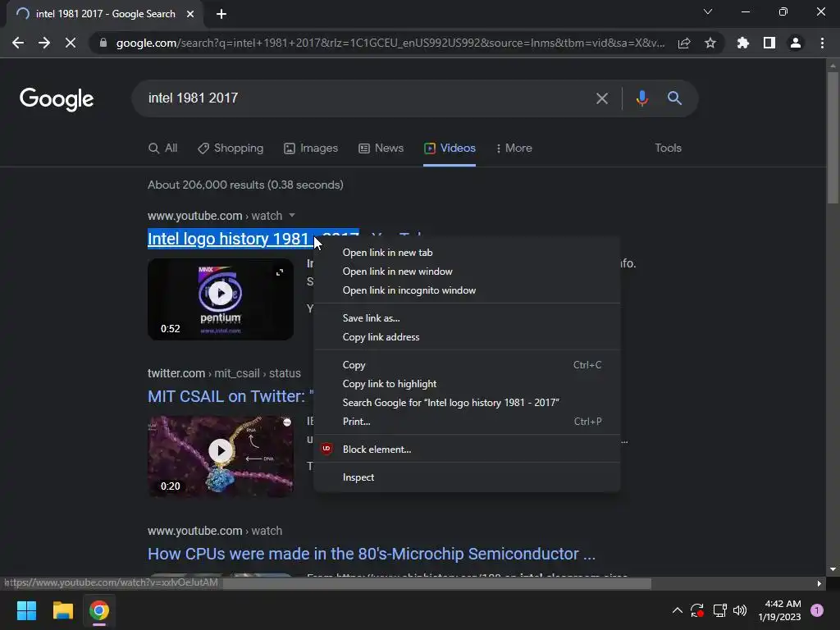Image resolution: width=840 pixels, height=630 pixels.
Task: Stop loading the page
Action: (71, 43)
